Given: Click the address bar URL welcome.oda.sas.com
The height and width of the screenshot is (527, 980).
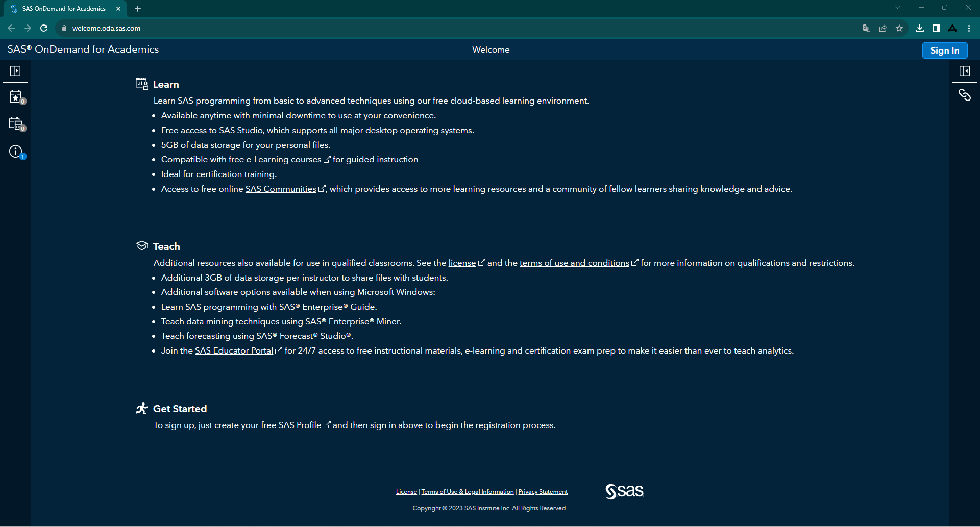Looking at the screenshot, I should (x=106, y=28).
